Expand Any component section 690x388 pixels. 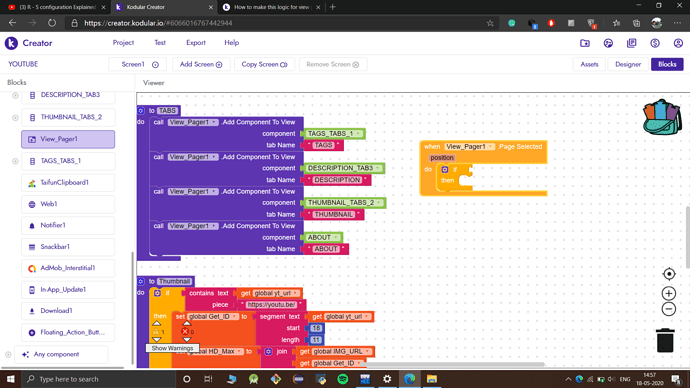[x=8, y=355]
